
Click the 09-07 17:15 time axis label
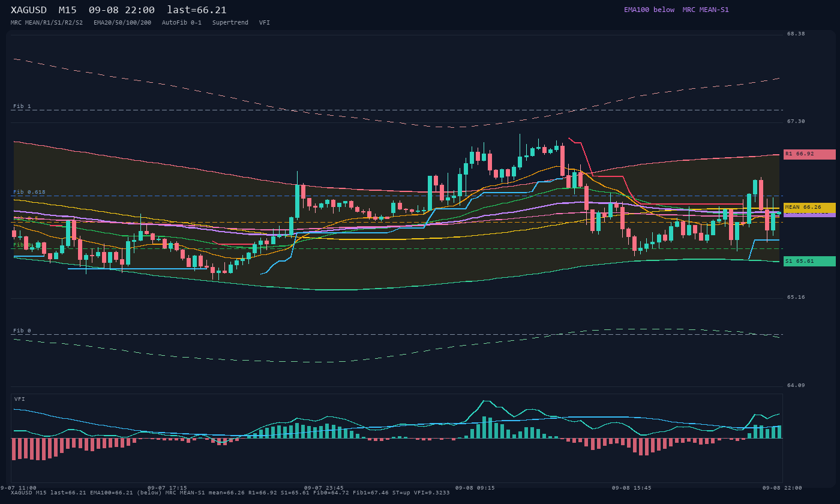(x=167, y=488)
